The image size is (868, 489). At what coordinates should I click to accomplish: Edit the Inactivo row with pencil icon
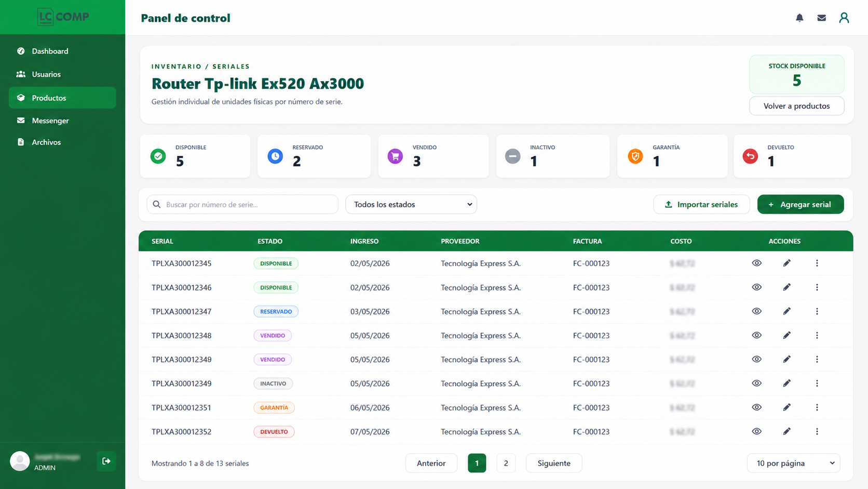pyautogui.click(x=787, y=383)
